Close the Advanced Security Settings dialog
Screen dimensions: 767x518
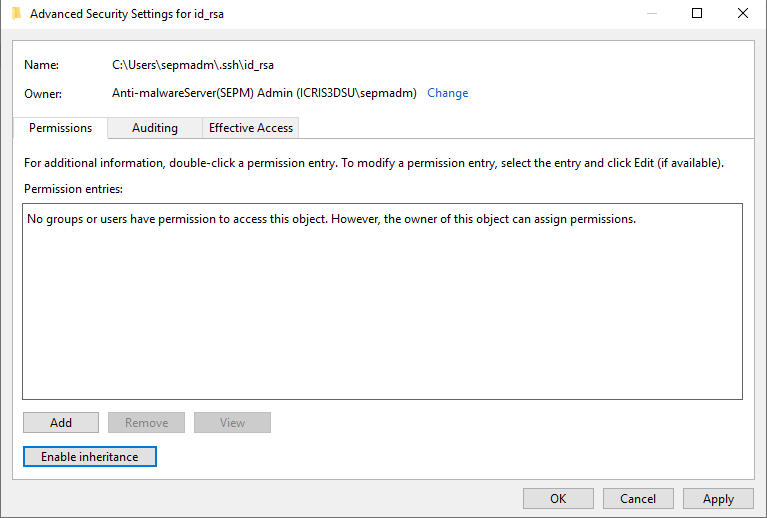point(743,14)
